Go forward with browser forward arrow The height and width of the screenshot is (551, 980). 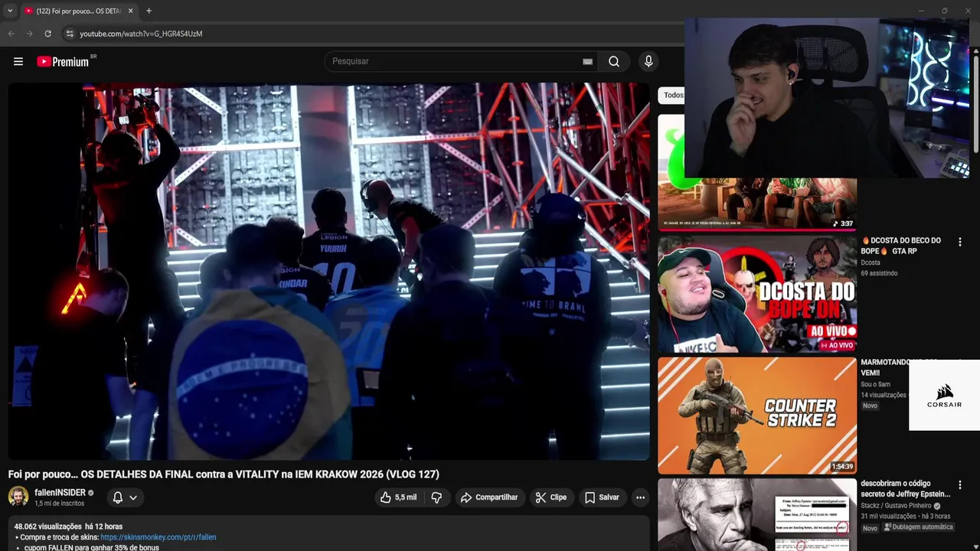pyautogui.click(x=29, y=34)
